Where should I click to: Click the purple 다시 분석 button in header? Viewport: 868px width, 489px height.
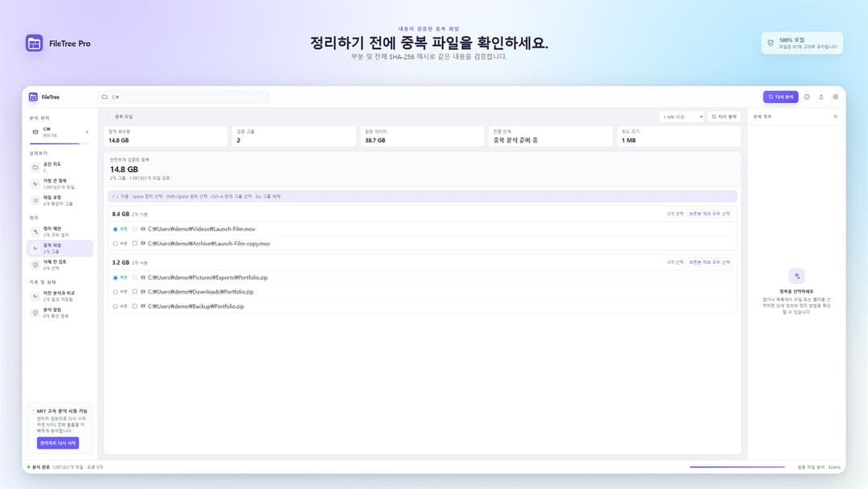780,97
